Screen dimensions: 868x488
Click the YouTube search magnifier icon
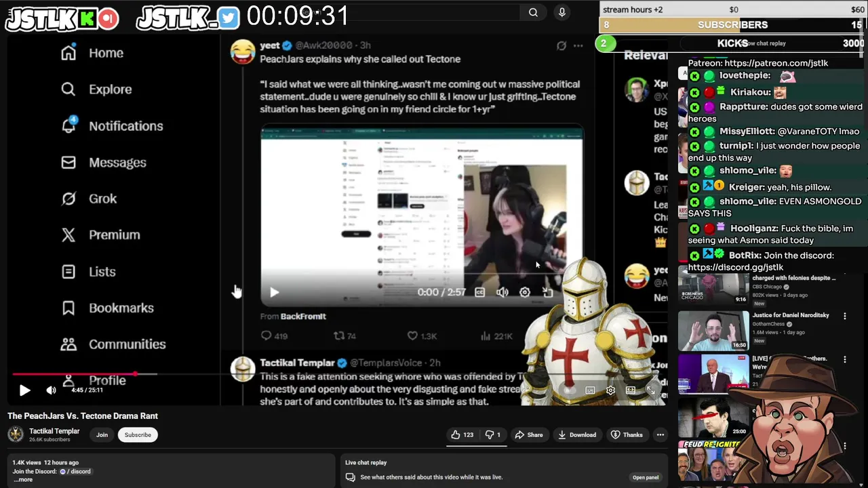tap(533, 12)
